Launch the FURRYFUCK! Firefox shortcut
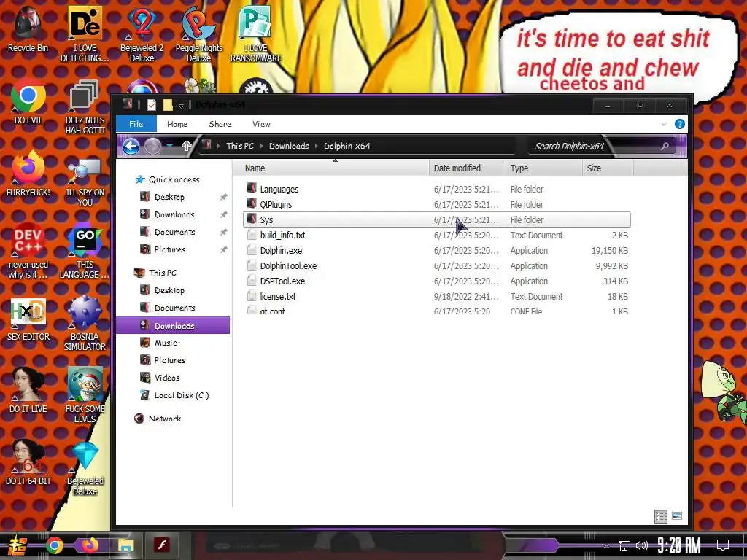Viewport: 747px width, 560px height. [x=28, y=174]
